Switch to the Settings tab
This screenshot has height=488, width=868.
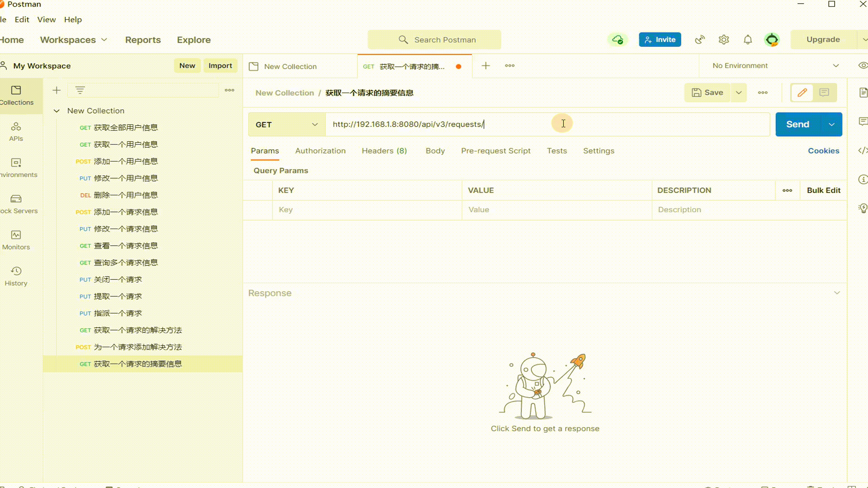point(599,151)
